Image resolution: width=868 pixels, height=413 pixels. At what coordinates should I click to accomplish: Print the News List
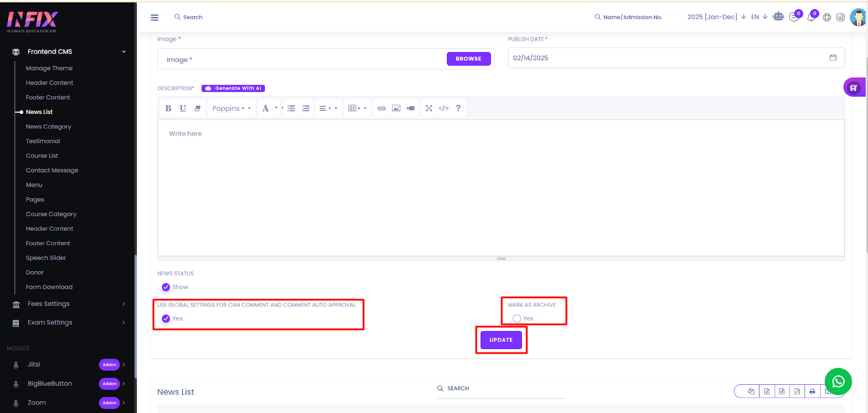click(812, 391)
